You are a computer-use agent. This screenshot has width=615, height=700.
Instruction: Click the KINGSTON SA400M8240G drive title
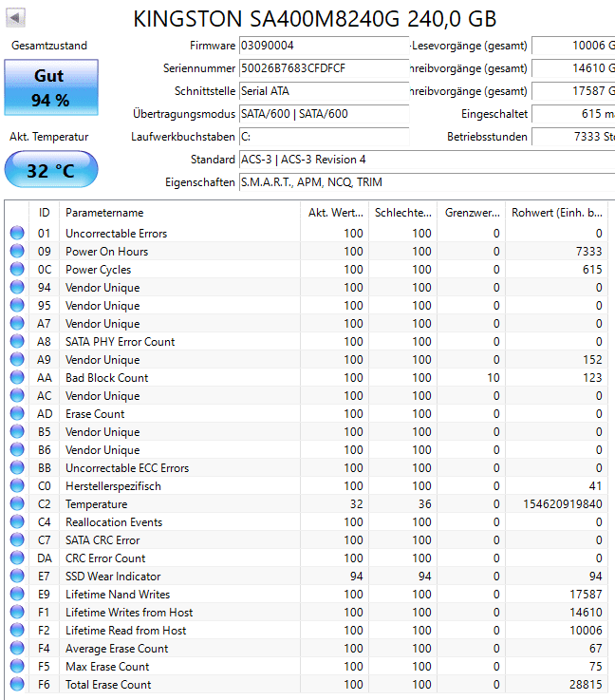click(x=315, y=19)
